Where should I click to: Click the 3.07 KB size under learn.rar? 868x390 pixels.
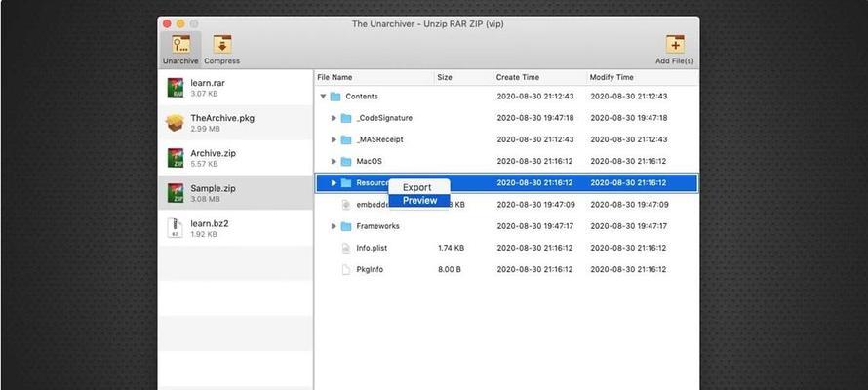204,94
